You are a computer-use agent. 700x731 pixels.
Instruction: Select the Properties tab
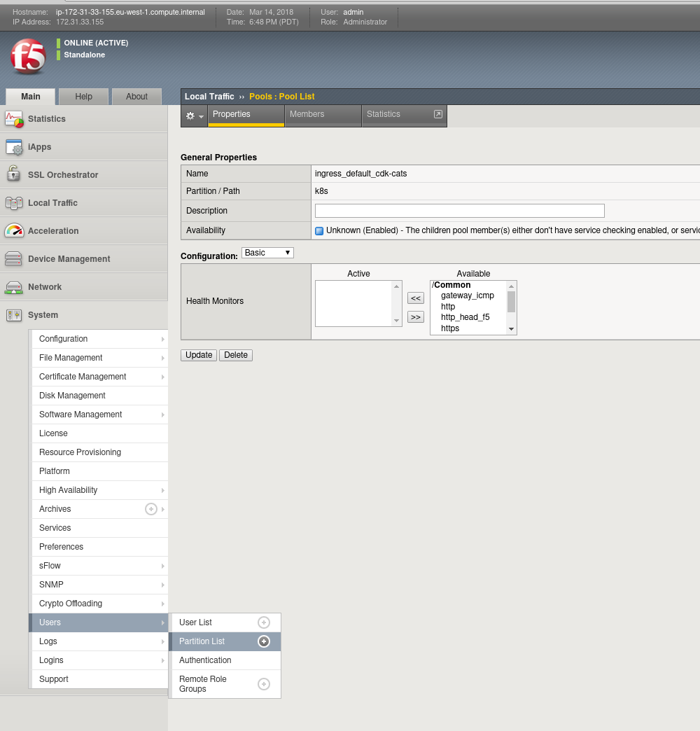click(246, 115)
